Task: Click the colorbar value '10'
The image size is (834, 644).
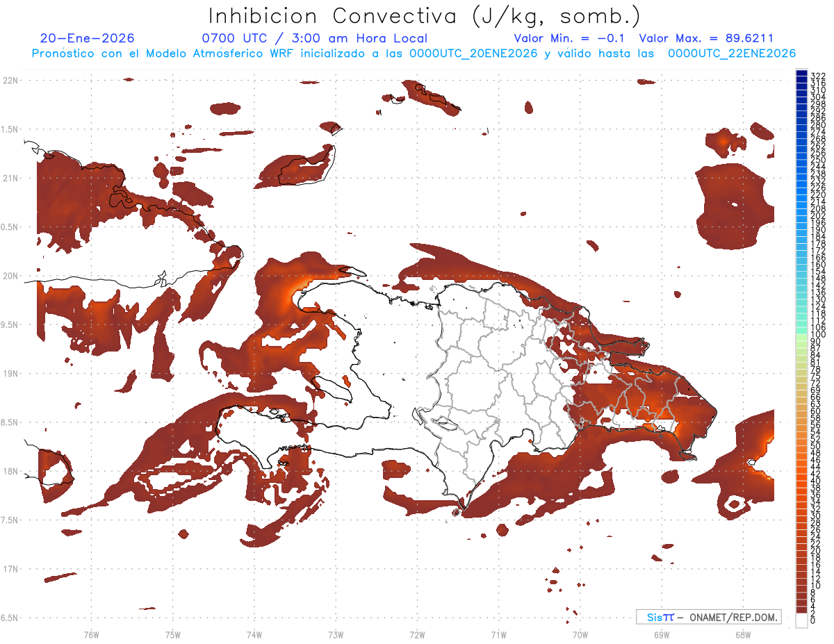Action: point(816,585)
